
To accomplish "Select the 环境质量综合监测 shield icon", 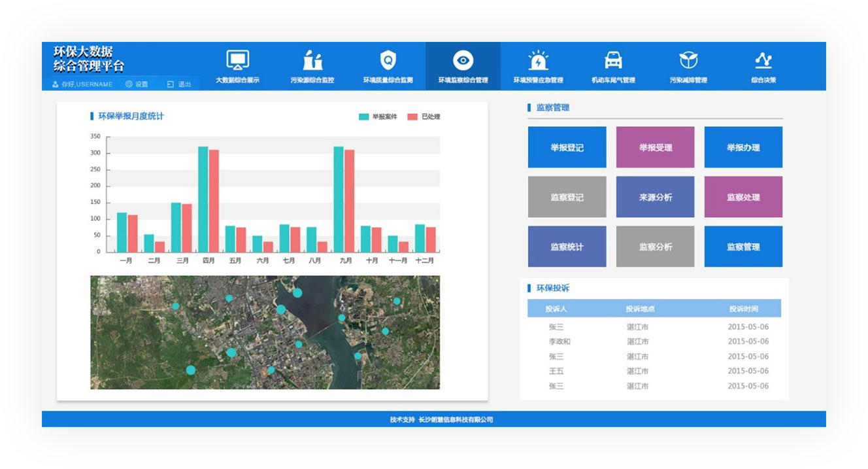I will [388, 61].
